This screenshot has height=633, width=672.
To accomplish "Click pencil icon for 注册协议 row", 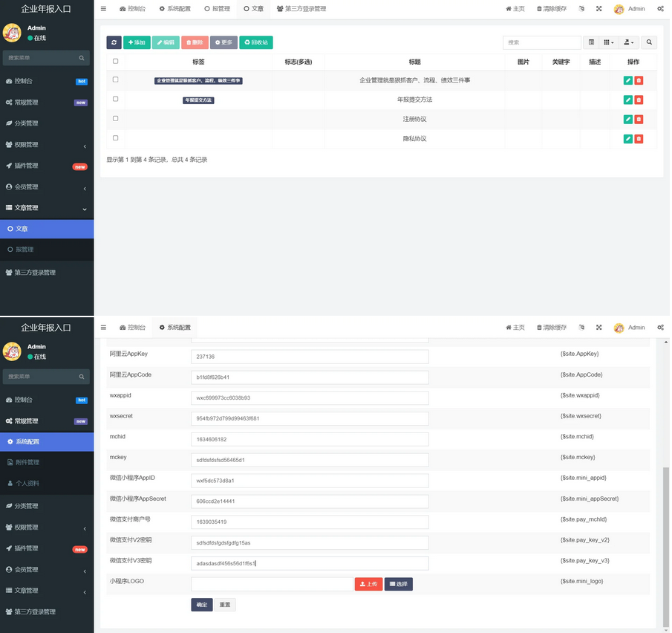I will [x=628, y=119].
